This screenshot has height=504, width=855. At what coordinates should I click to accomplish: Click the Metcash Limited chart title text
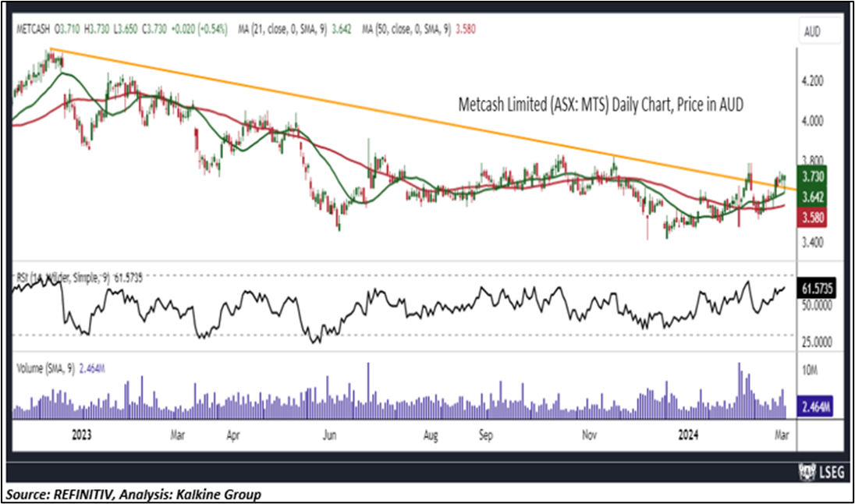(x=599, y=105)
